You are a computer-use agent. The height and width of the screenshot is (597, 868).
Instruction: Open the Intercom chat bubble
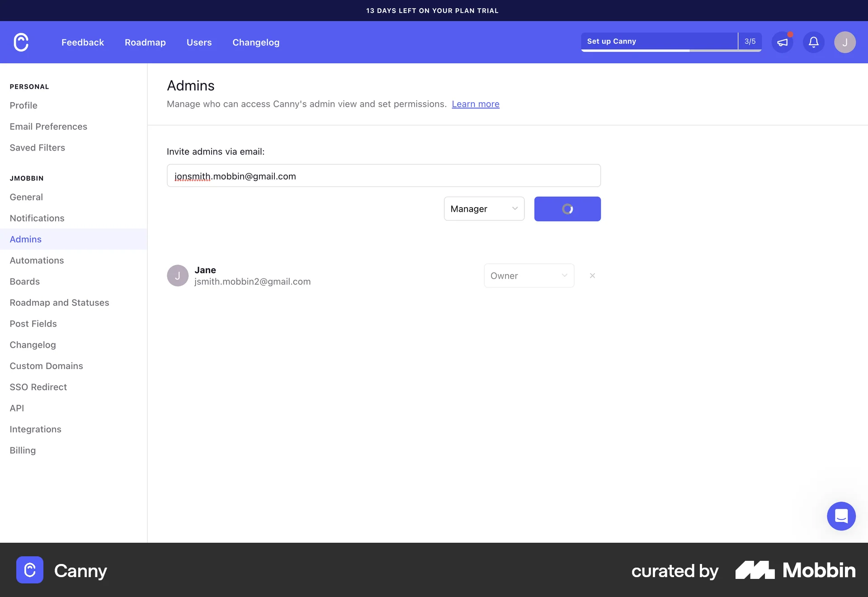(x=841, y=516)
